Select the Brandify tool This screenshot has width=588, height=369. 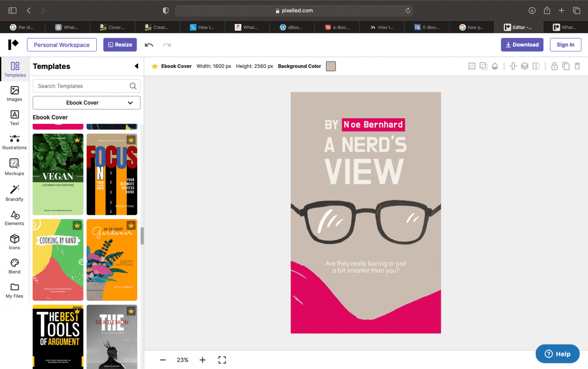coord(14,193)
